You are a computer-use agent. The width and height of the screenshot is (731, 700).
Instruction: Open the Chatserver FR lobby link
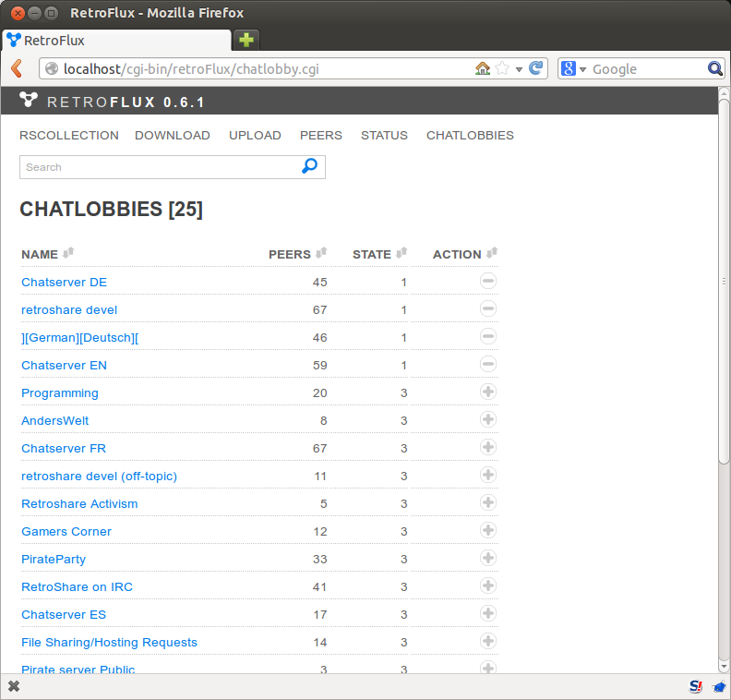pos(64,448)
